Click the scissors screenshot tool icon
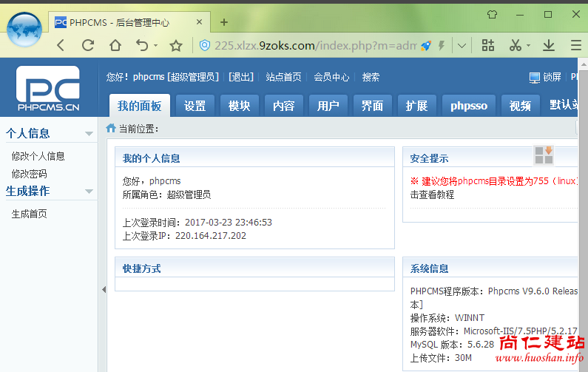 coord(516,46)
